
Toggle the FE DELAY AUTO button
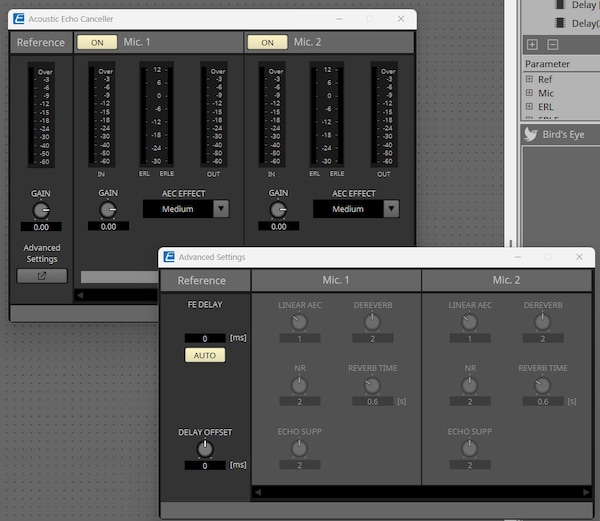(x=204, y=355)
